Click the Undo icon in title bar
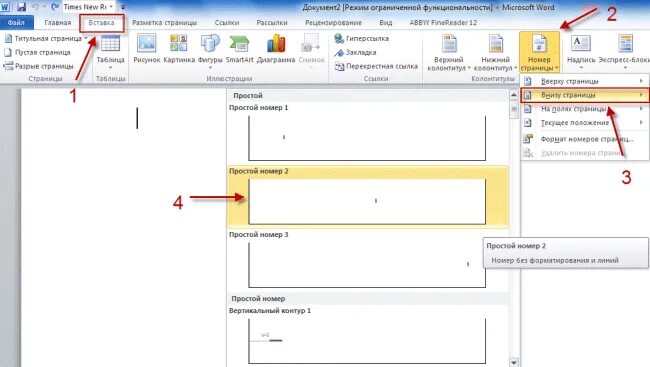The height and width of the screenshot is (367, 650). coord(35,7)
